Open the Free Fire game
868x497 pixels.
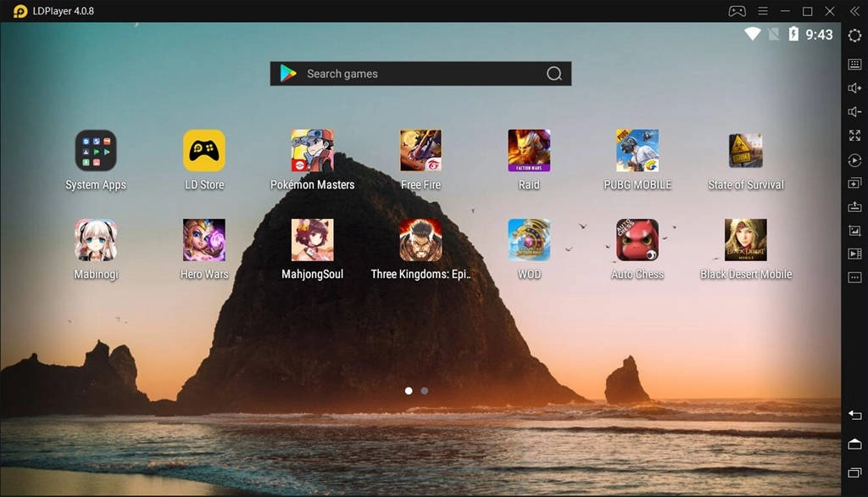coord(420,151)
